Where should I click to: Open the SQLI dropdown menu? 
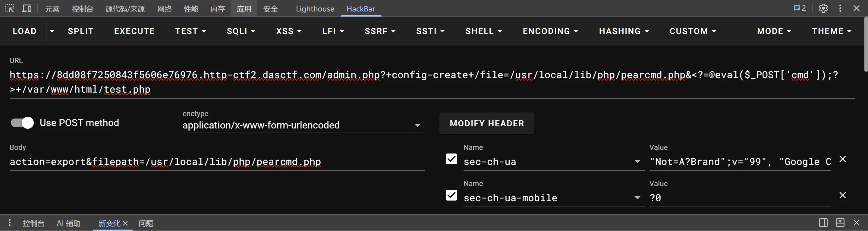click(241, 31)
